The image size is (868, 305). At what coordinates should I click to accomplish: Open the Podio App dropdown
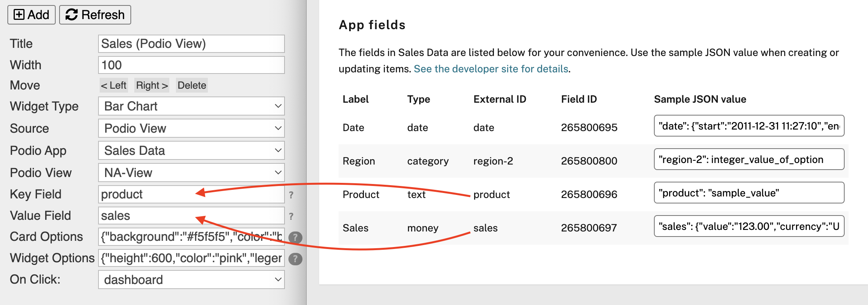(191, 151)
